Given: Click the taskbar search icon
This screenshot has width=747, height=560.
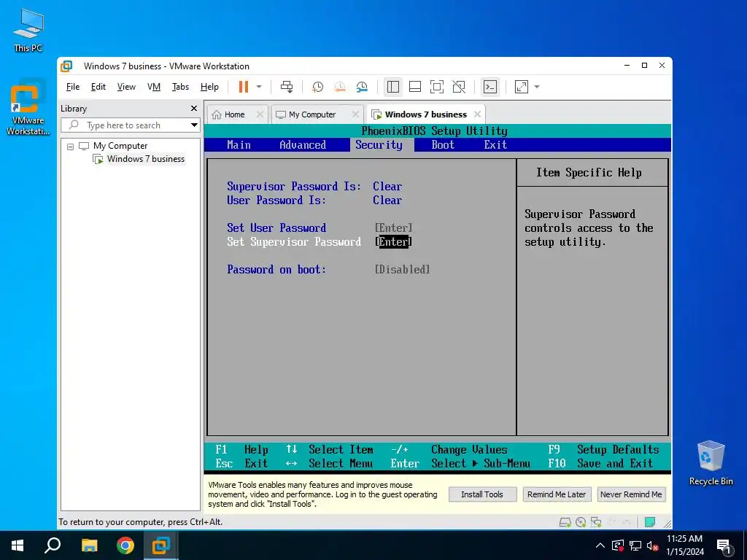Looking at the screenshot, I should click(x=53, y=545).
